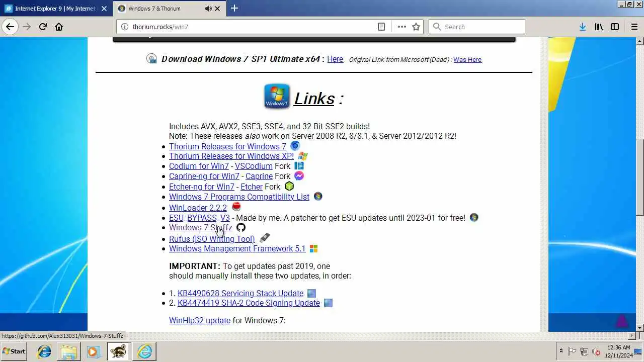This screenshot has height=362, width=644.
Task: Open Thorium Releases for Windows XP
Action: click(231, 156)
